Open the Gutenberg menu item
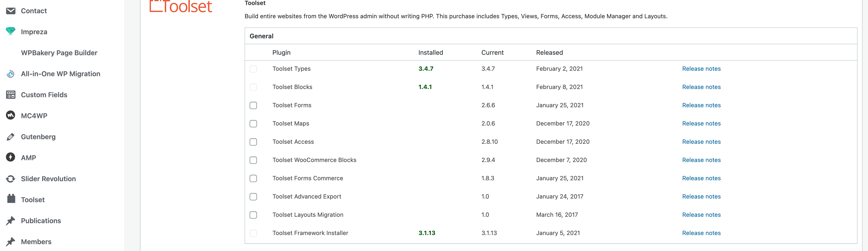 coord(38,137)
